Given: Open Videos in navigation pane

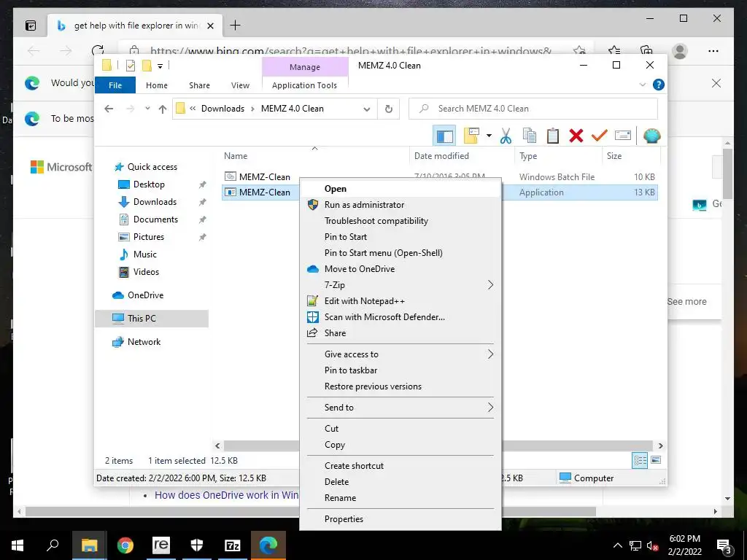Looking at the screenshot, I should coord(146,272).
